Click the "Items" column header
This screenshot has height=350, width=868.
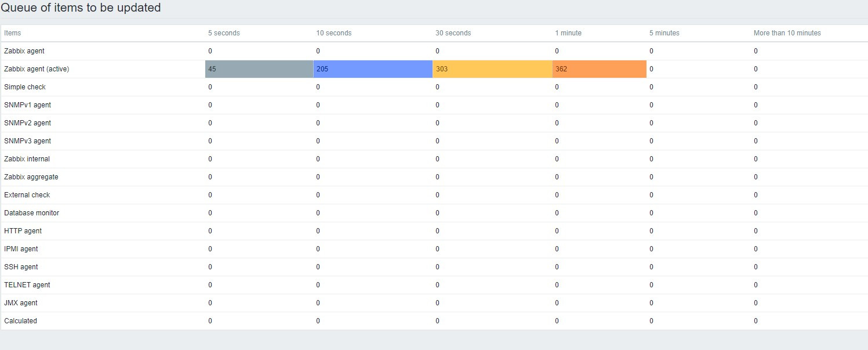(x=13, y=33)
